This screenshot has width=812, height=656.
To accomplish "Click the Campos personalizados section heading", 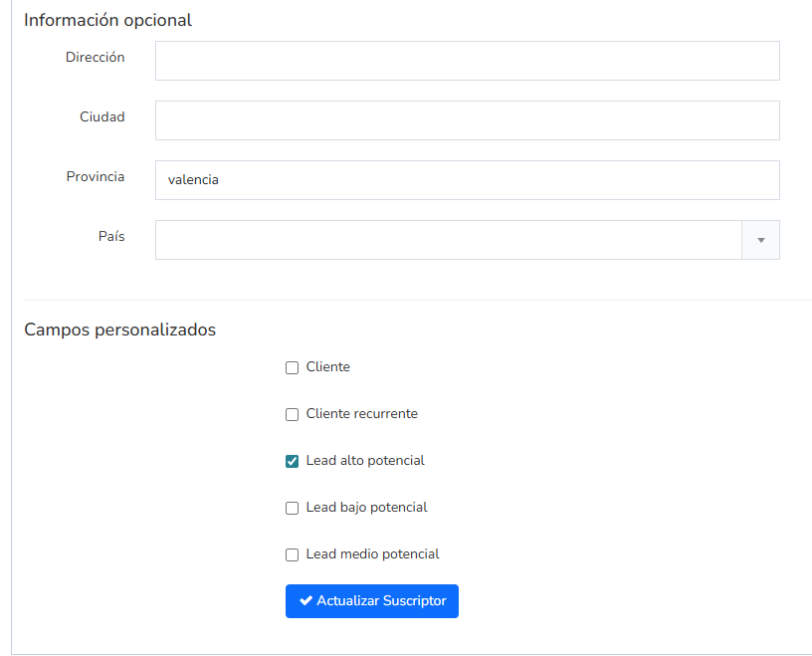I will pos(119,329).
